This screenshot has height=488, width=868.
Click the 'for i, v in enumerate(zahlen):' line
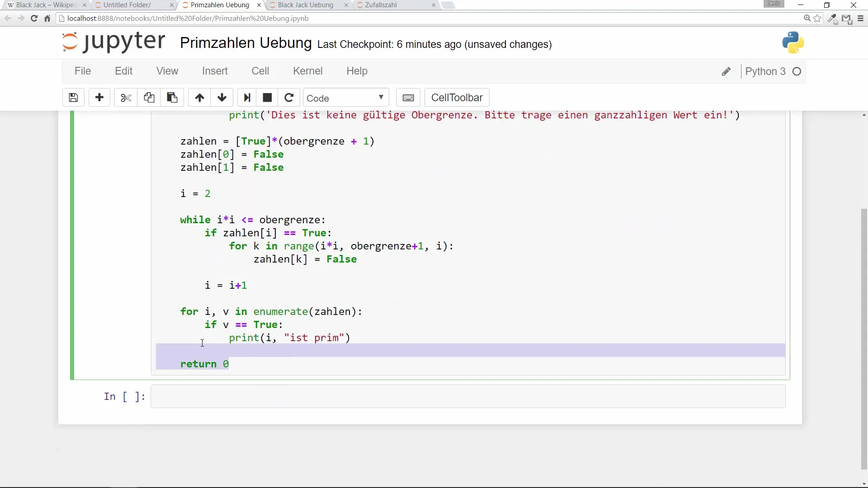pos(271,311)
